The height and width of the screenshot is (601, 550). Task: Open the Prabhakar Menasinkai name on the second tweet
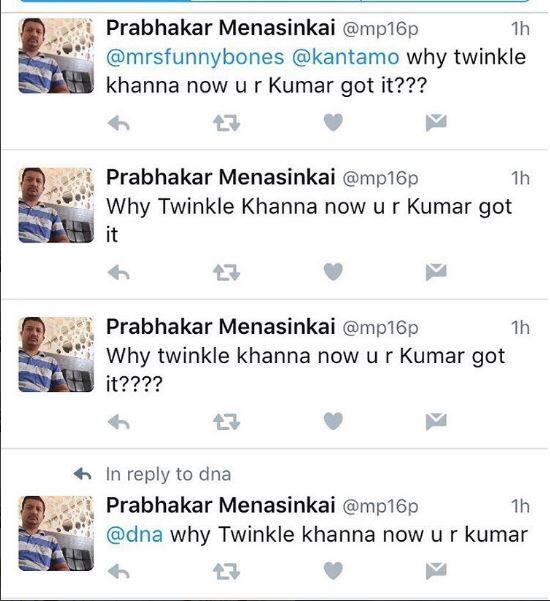(x=220, y=177)
